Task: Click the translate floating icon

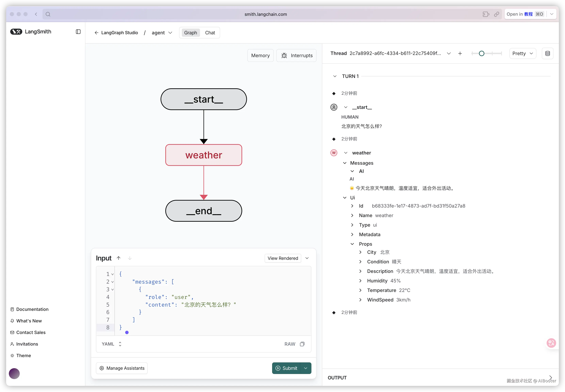Action: pyautogui.click(x=551, y=343)
